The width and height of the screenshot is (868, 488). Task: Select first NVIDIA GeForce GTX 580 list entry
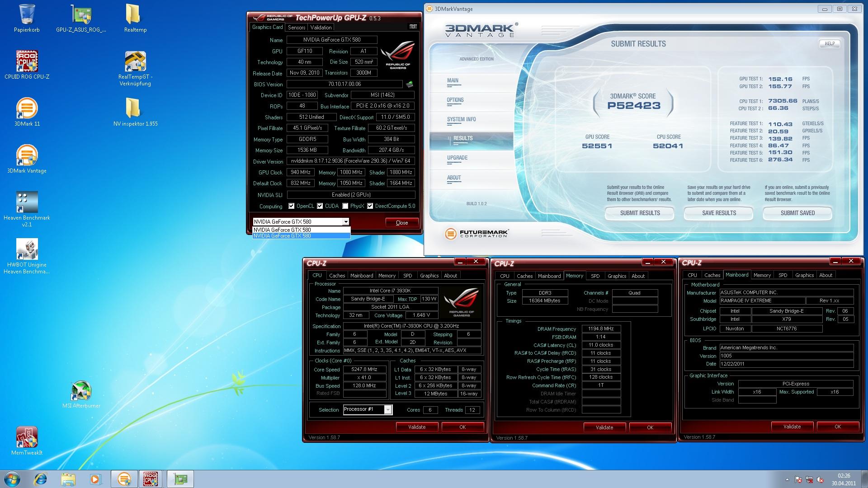coord(301,230)
